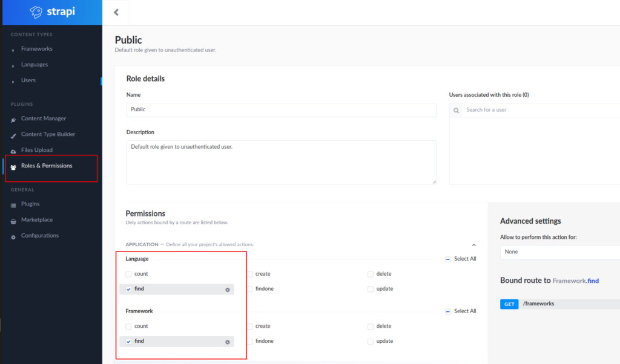Click the Framework.find bound route link

(575, 281)
